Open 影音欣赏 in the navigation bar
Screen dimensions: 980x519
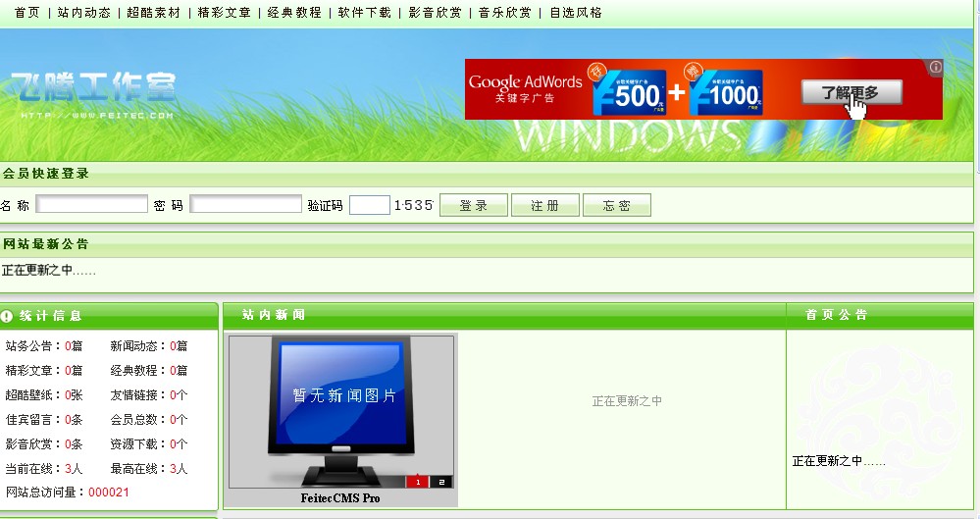(x=435, y=13)
